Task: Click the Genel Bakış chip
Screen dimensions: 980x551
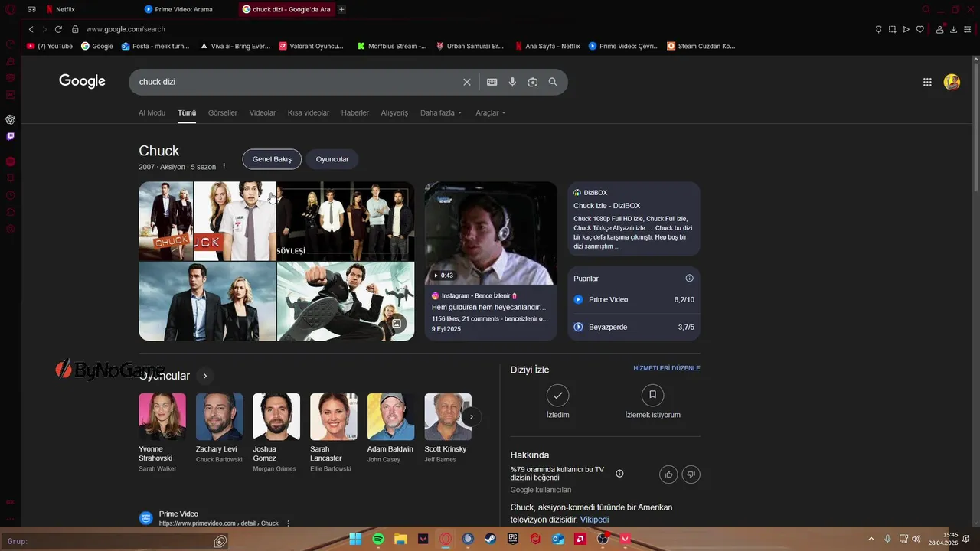Action: 272,159
